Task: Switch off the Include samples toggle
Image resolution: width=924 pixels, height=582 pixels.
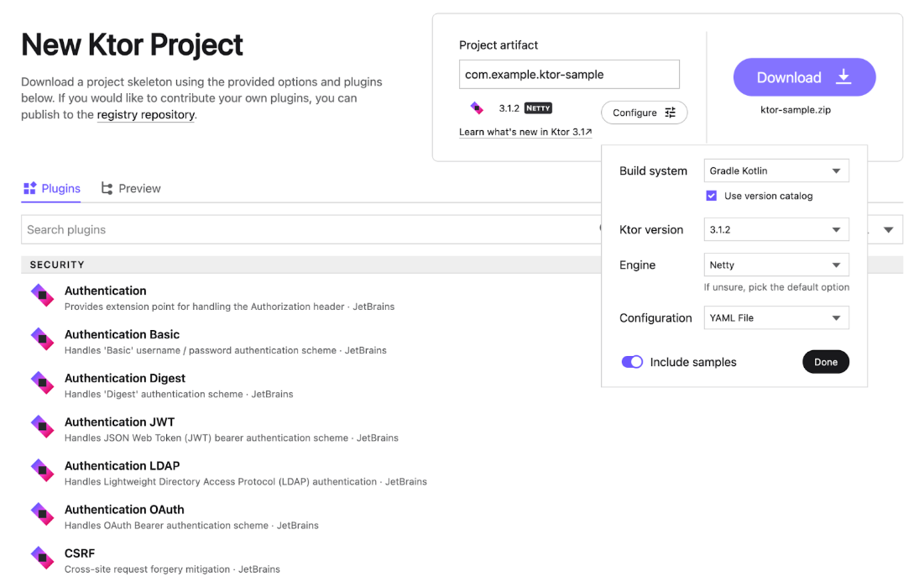Action: (x=632, y=362)
